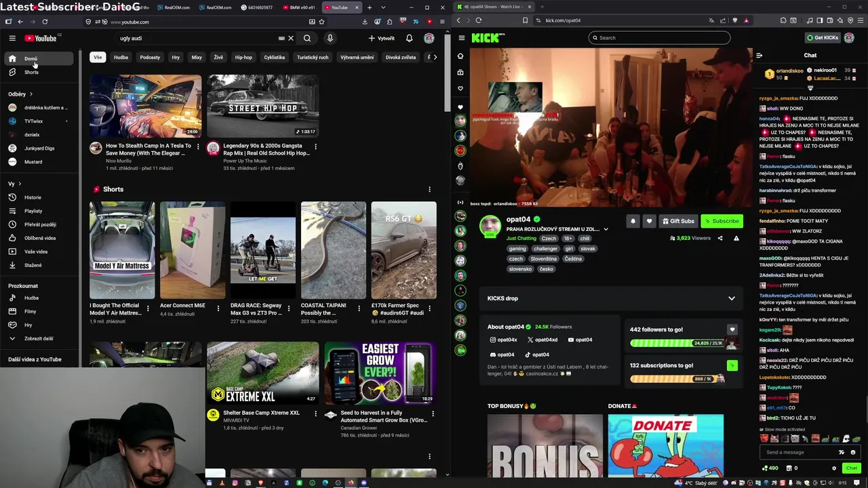868x488 pixels.
Task: Expand stream title dropdown arrow
Action: (606, 229)
